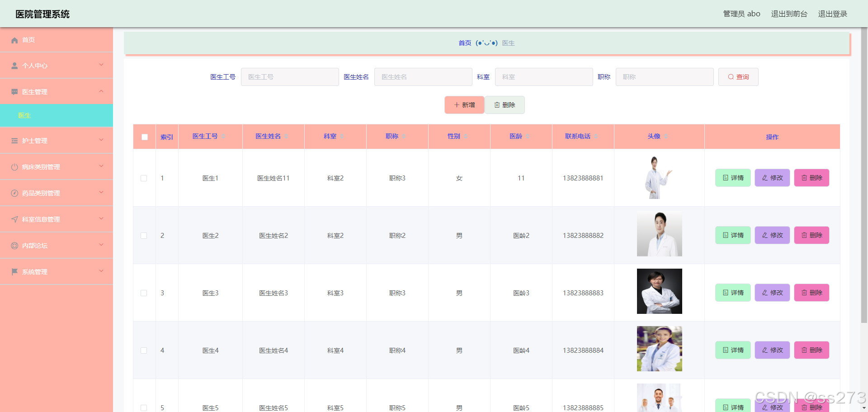Click the list icon beside 护士管理

pyautogui.click(x=14, y=141)
